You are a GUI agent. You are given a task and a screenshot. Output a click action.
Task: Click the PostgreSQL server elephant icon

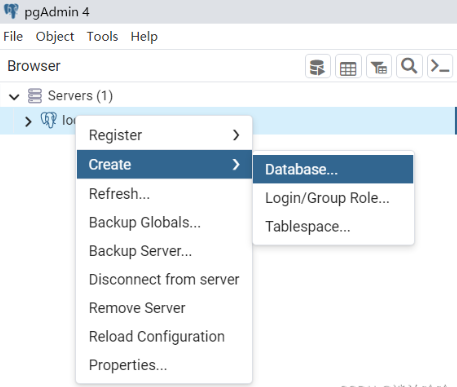[x=49, y=120]
